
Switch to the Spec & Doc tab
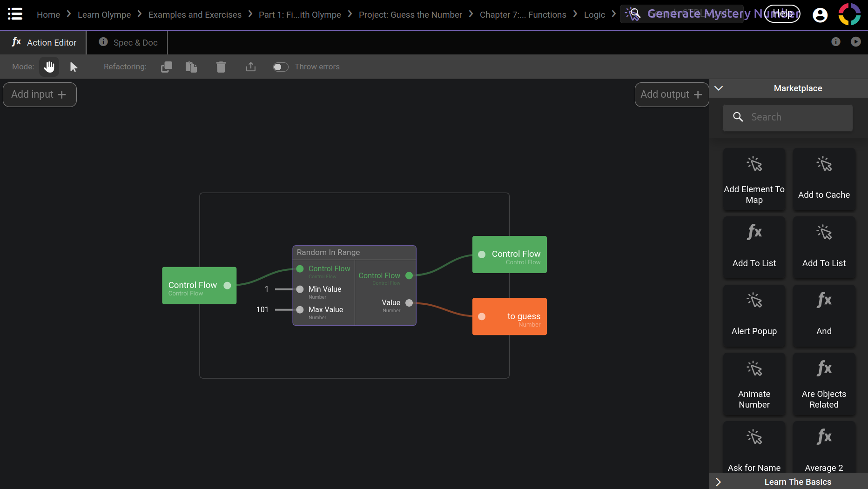[128, 42]
